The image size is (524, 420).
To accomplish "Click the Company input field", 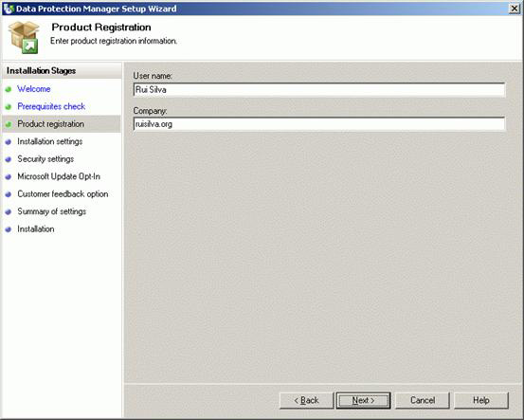I will pos(319,124).
